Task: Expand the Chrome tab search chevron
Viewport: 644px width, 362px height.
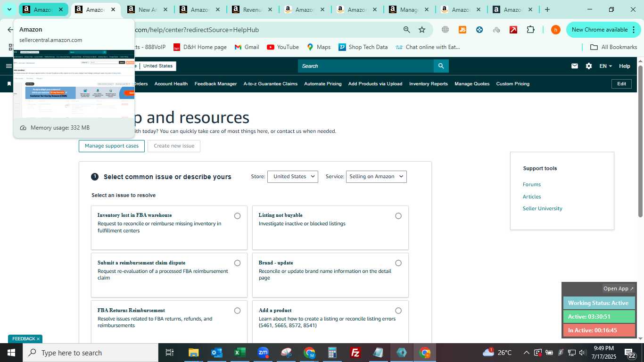Action: 9,9
